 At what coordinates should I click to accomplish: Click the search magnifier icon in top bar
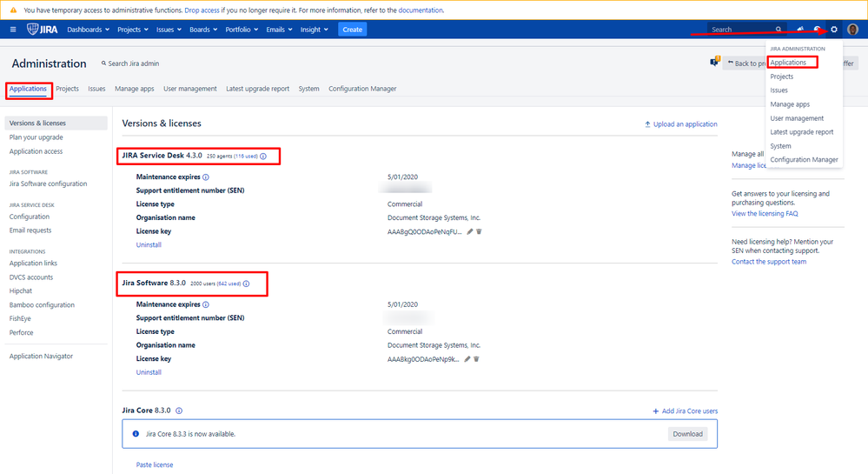coord(779,30)
